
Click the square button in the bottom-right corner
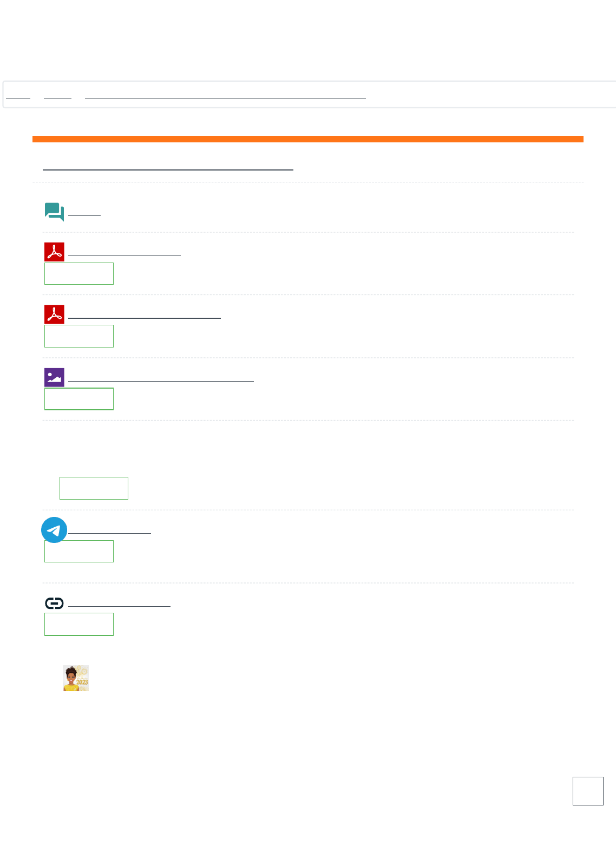coord(588,791)
